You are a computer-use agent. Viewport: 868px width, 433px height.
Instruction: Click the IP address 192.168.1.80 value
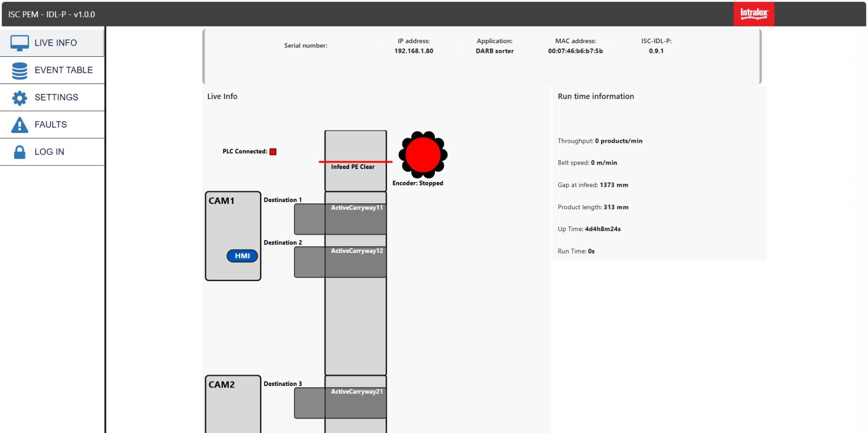[x=414, y=51]
